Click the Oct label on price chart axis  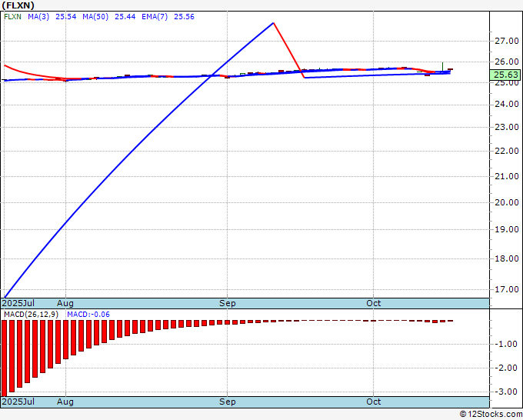pos(373,303)
